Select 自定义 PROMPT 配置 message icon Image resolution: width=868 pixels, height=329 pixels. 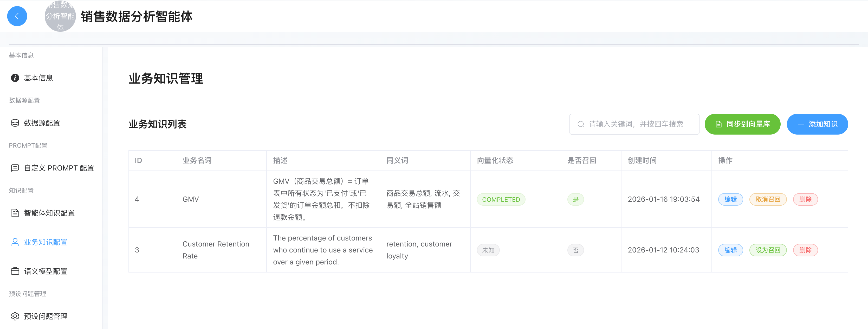15,168
